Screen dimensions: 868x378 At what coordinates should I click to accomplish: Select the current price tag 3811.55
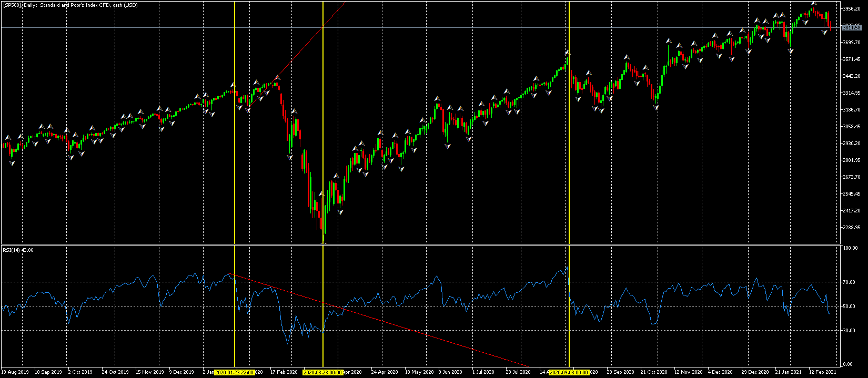click(x=852, y=27)
